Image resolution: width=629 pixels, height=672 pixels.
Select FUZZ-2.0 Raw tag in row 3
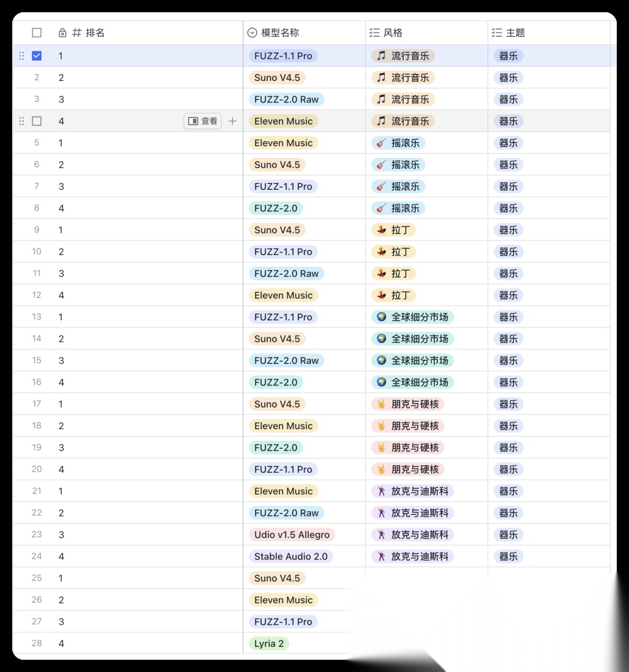tap(287, 100)
